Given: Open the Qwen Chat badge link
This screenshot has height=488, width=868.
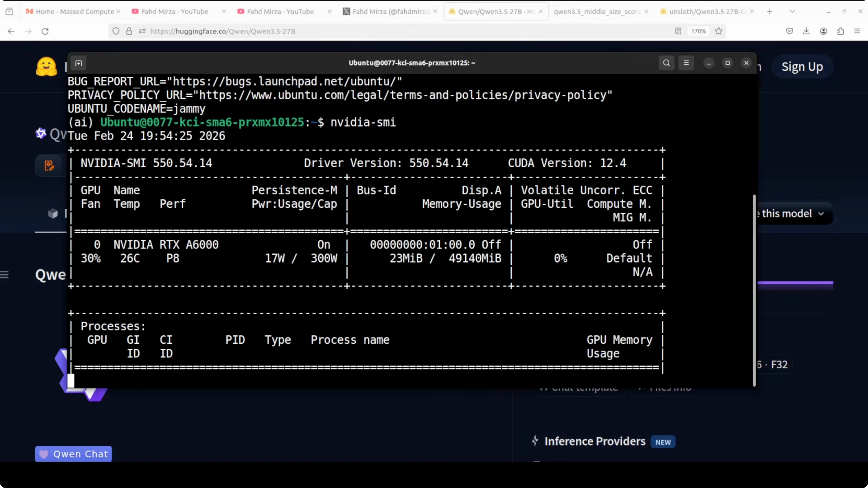Looking at the screenshot, I should point(73,454).
